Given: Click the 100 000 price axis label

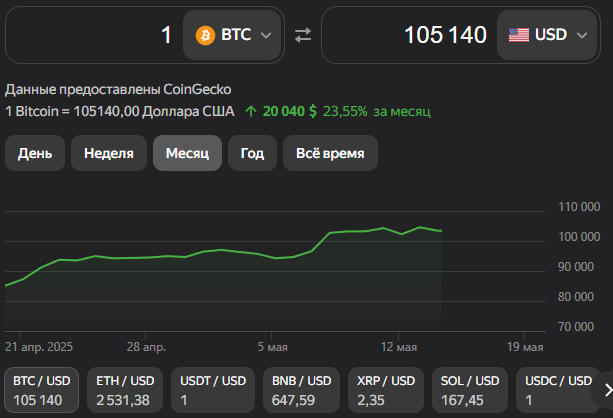Looking at the screenshot, I should tap(579, 237).
